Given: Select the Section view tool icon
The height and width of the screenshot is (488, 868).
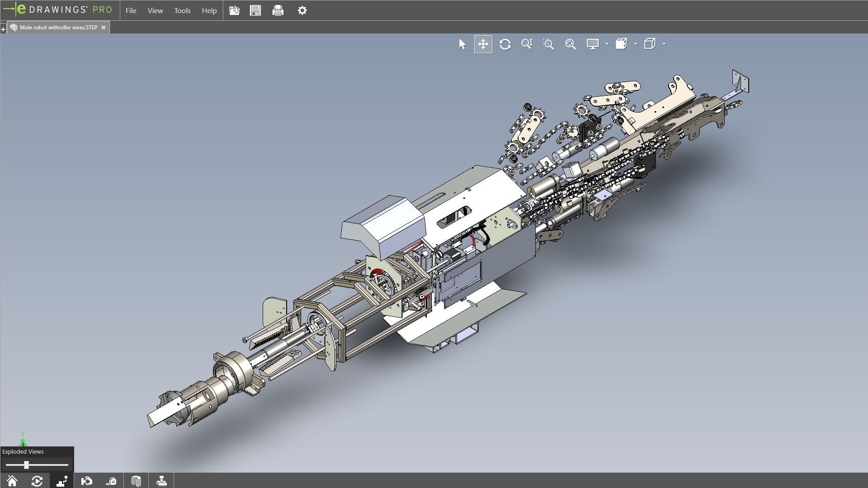Looking at the screenshot, I should 136,481.
